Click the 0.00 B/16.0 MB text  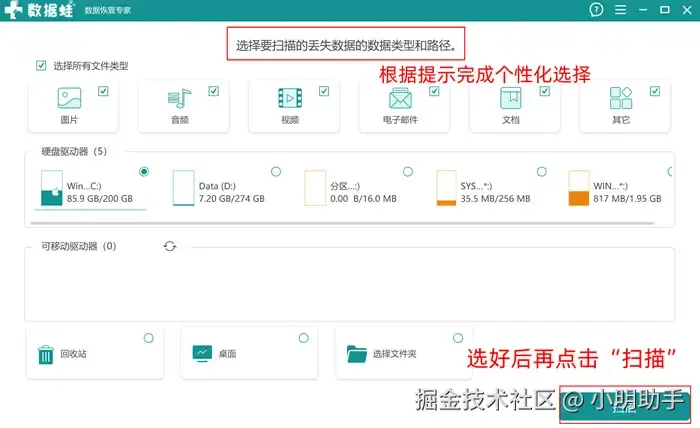(363, 199)
